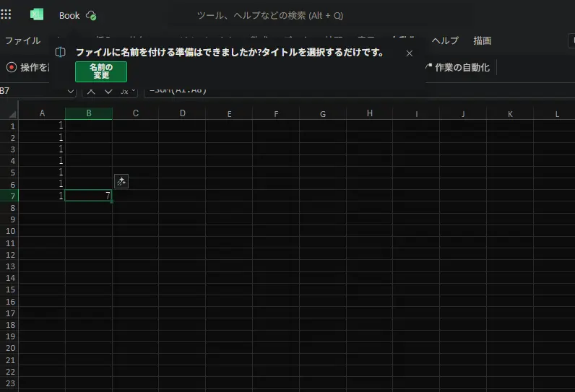The width and height of the screenshot is (575, 392).
Task: Confirm entry with formula bar checkmark
Action: pyautogui.click(x=108, y=91)
